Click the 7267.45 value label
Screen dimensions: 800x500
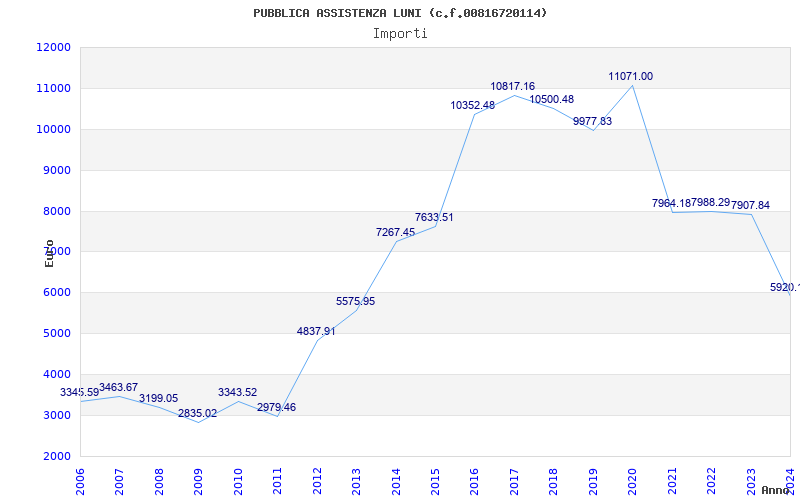[395, 232]
